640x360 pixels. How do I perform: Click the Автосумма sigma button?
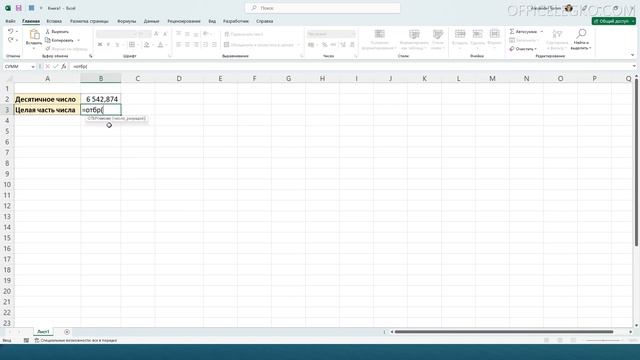[x=523, y=31]
